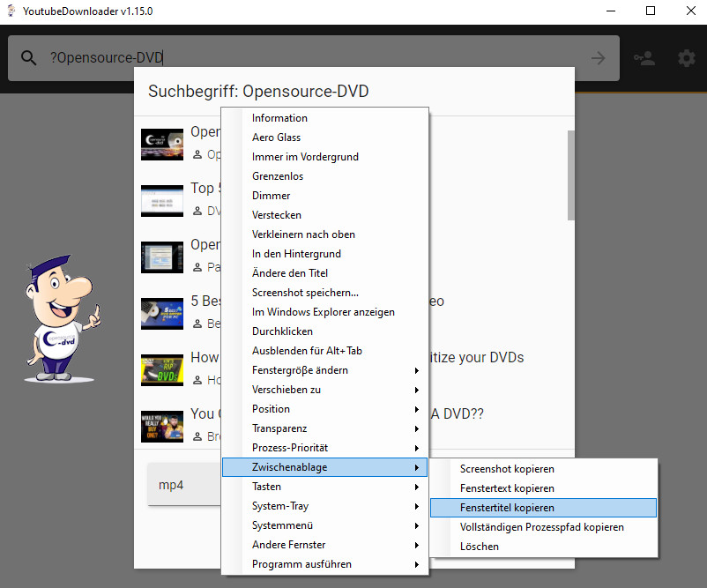Viewport: 707px width, 588px height.
Task: Toggle Immer im Vordergrund option
Action: click(x=305, y=157)
